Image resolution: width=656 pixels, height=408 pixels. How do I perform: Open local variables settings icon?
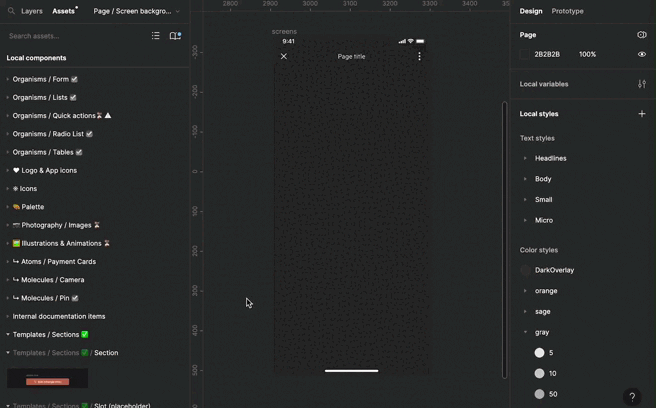642,84
